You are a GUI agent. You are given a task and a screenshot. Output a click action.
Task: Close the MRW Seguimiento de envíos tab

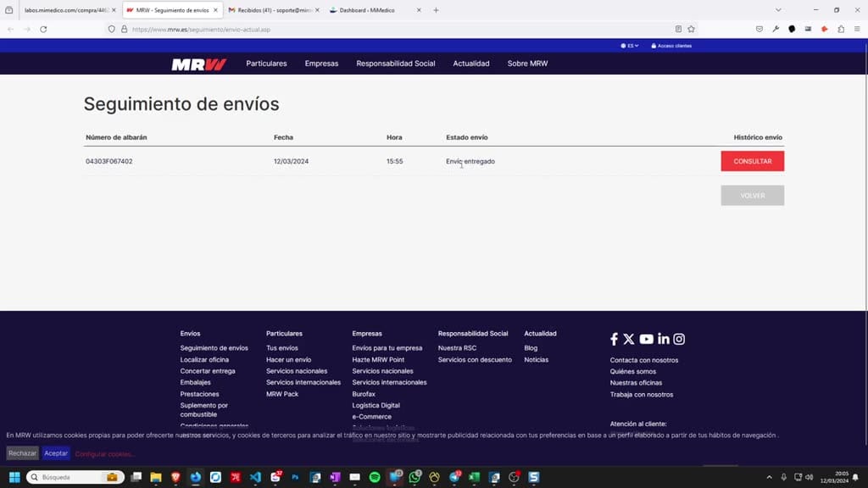(x=216, y=10)
